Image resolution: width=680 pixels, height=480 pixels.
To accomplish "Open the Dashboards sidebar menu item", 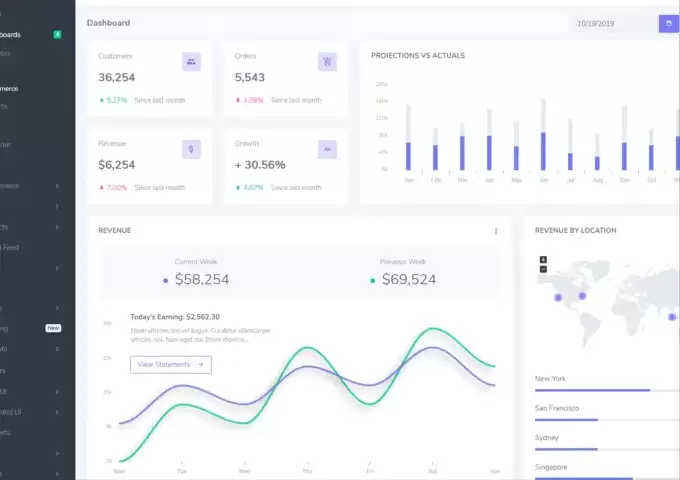I will [x=18, y=34].
